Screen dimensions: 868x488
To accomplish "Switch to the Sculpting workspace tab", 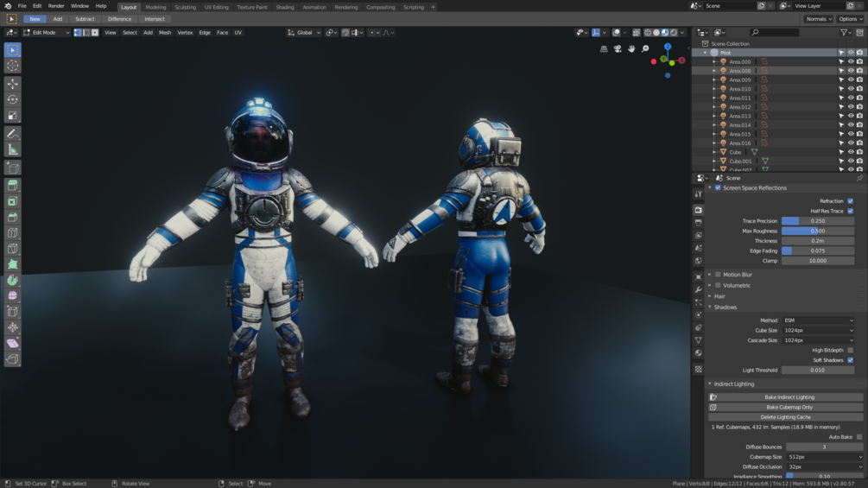I will (x=185, y=7).
